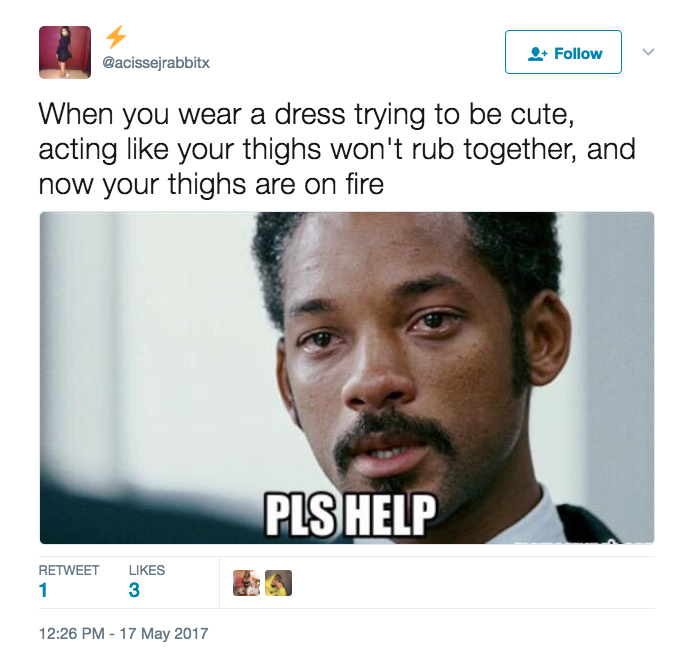Click the person-plus icon inside Follow
This screenshot has height=649, width=697.
[x=537, y=54]
